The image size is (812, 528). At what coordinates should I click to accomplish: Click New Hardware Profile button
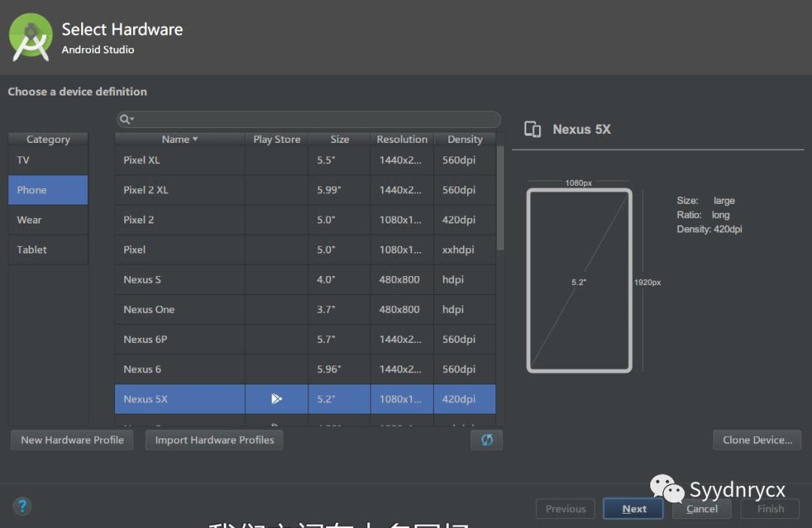(72, 440)
